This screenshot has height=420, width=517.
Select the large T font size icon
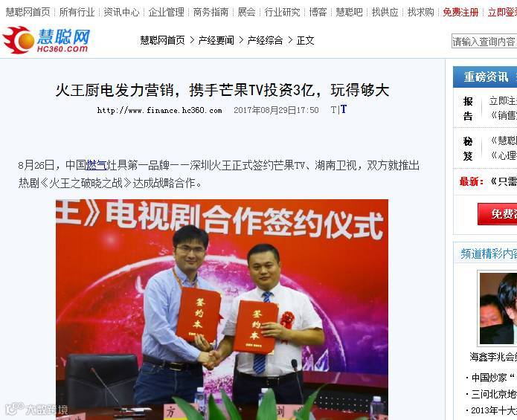[343, 109]
